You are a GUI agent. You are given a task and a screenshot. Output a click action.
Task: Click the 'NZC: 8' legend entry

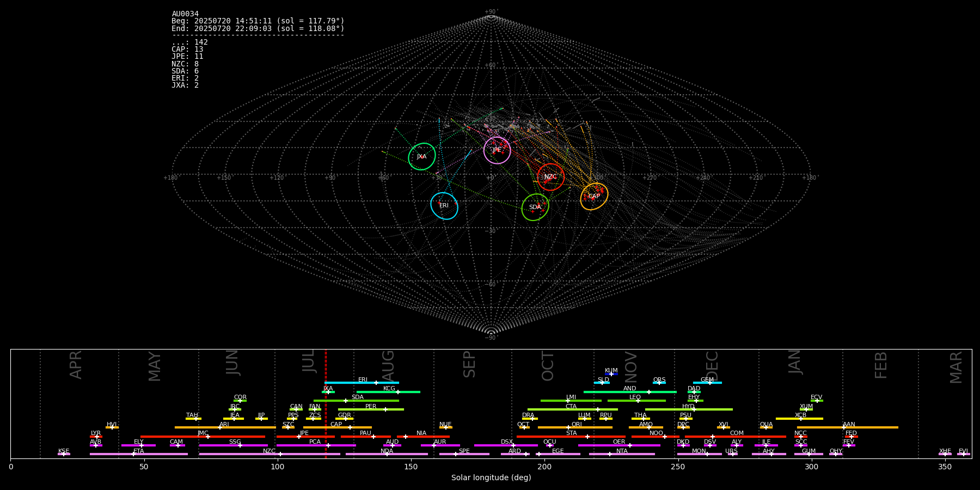pyautogui.click(x=185, y=64)
